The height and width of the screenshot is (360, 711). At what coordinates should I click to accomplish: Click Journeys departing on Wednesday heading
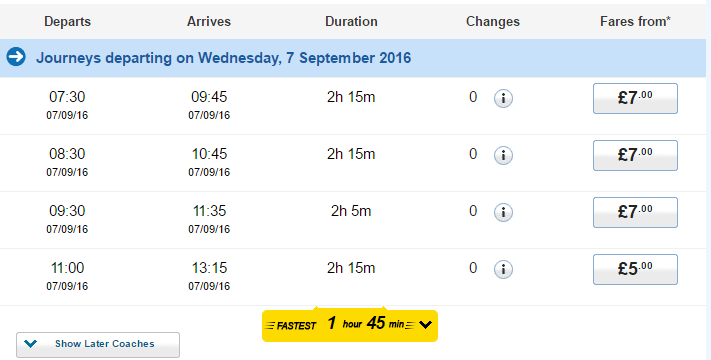click(223, 58)
